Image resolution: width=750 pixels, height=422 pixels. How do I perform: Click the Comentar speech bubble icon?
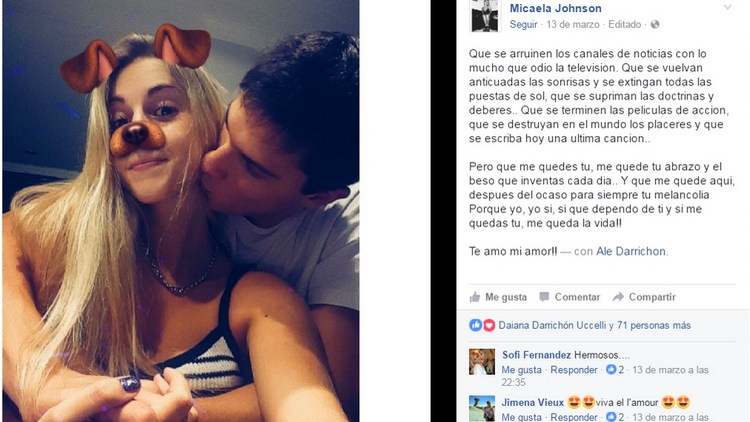(544, 297)
